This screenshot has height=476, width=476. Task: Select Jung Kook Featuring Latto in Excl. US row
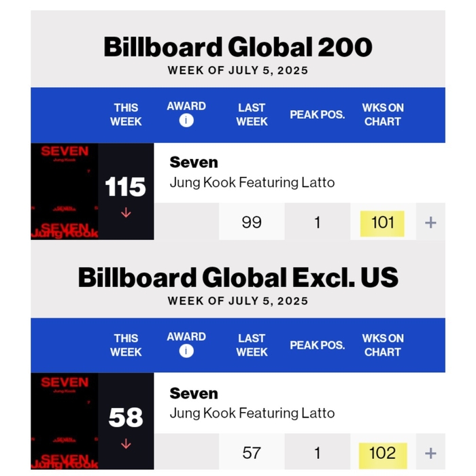(252, 413)
